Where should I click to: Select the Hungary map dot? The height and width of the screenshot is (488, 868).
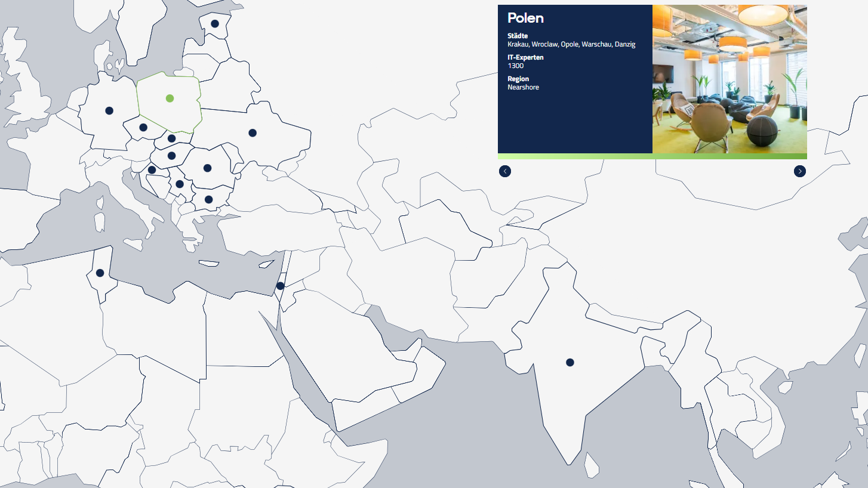coord(171,156)
